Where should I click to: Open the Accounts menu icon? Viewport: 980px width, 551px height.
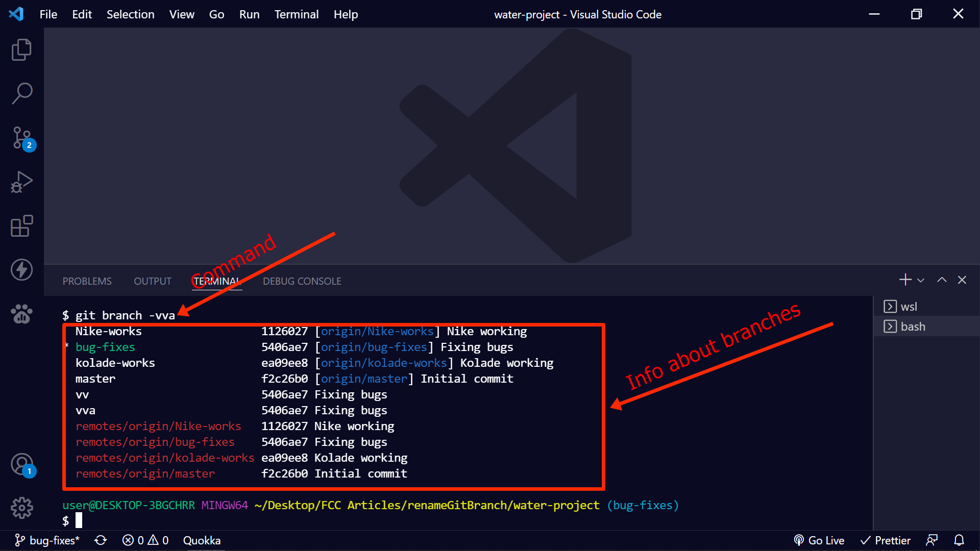22,465
